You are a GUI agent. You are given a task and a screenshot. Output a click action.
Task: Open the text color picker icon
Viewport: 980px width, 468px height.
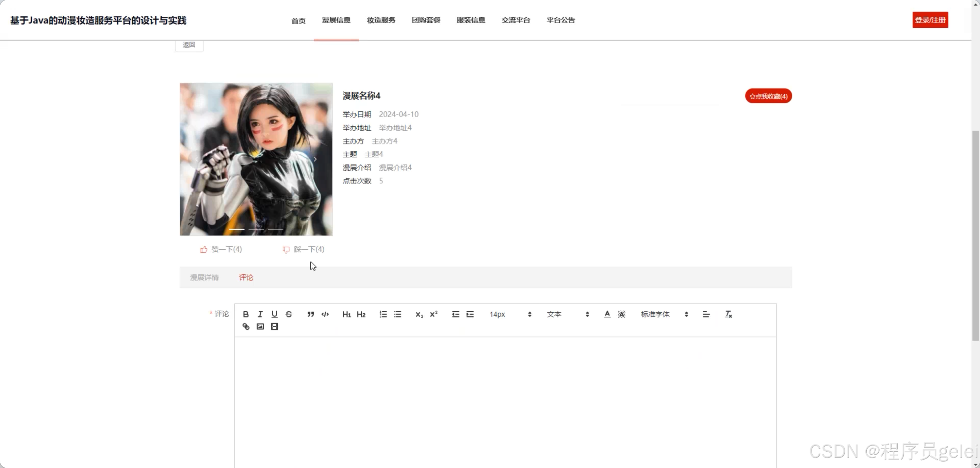tap(607, 314)
